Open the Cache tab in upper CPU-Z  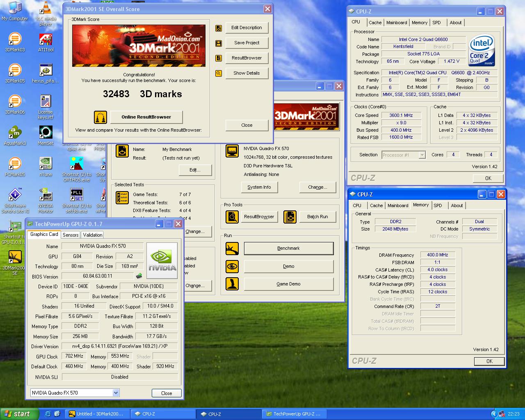(375, 23)
